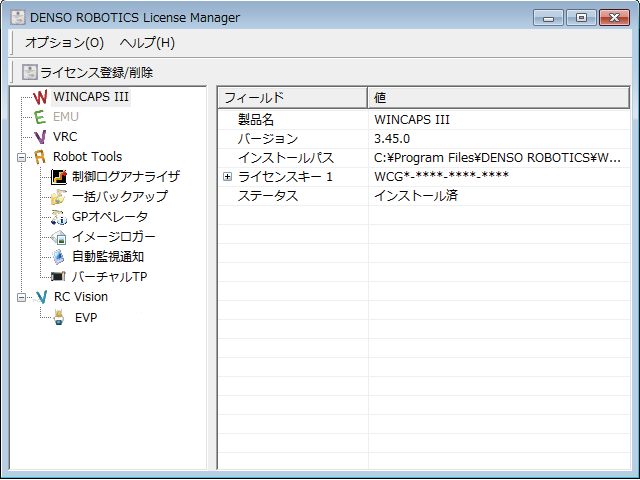Viewport: 640px width, 480px height.
Task: Click the License Manager title bar icon
Action: (18, 18)
